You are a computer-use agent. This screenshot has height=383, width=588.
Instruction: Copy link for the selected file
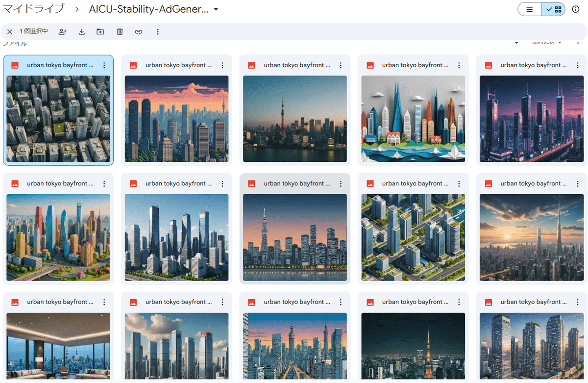139,32
